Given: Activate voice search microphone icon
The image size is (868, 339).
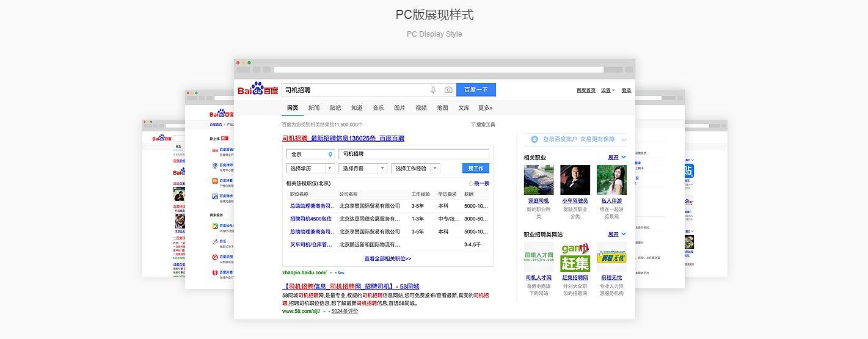Looking at the screenshot, I should pos(433,90).
